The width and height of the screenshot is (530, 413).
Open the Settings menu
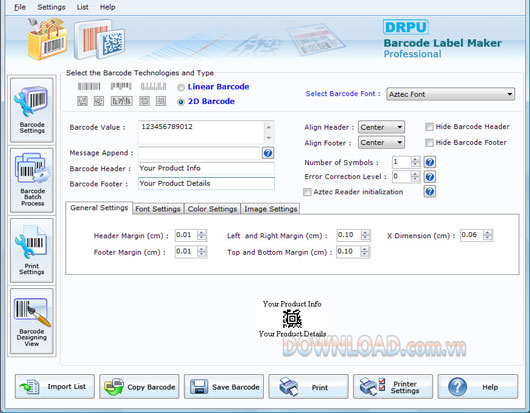coord(51,7)
